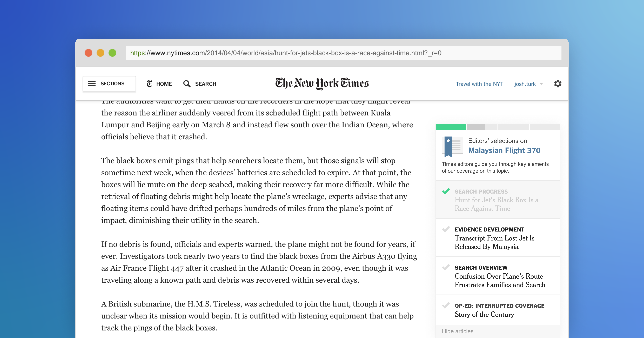Click the bookmark editors' selections icon
The width and height of the screenshot is (644, 338).
[452, 146]
